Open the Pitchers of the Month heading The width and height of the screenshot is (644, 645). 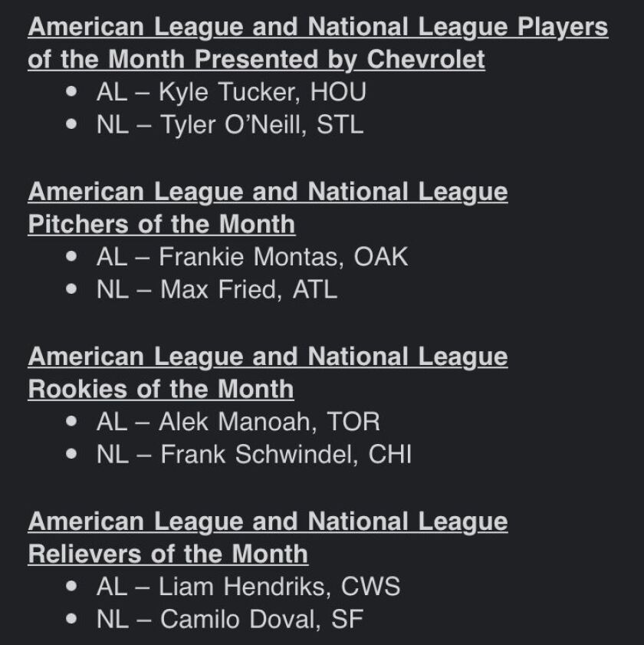click(268, 208)
